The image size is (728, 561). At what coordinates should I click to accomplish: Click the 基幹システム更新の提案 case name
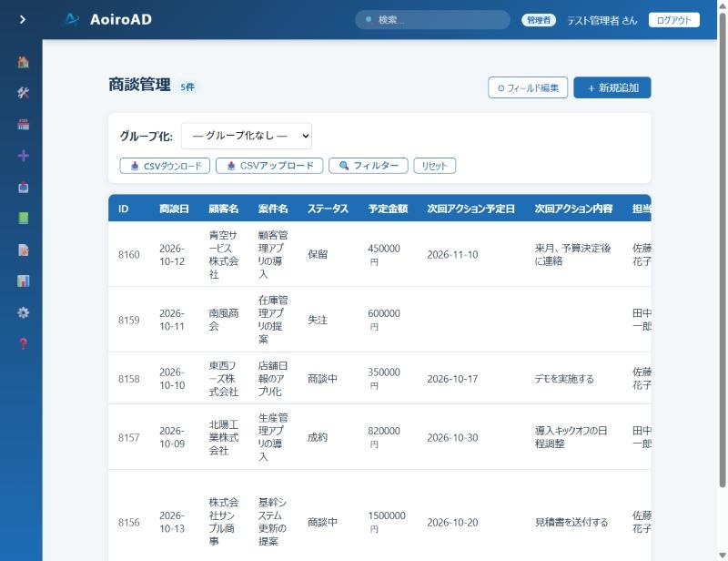pos(273,522)
